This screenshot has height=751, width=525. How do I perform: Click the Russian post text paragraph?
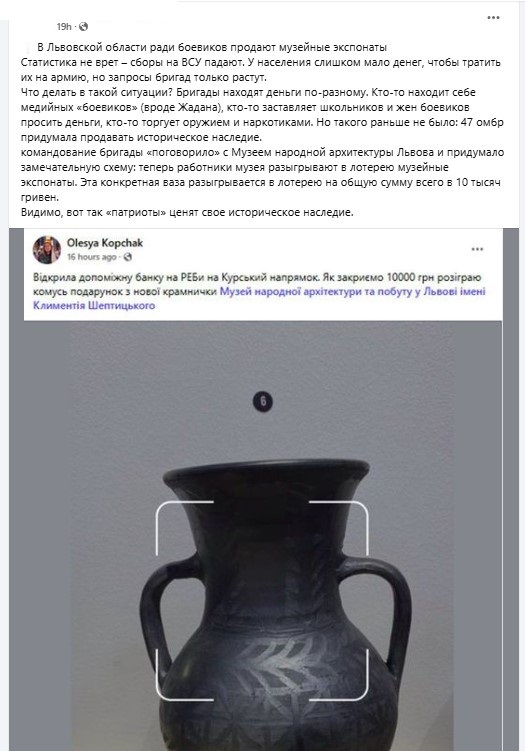[x=262, y=130]
